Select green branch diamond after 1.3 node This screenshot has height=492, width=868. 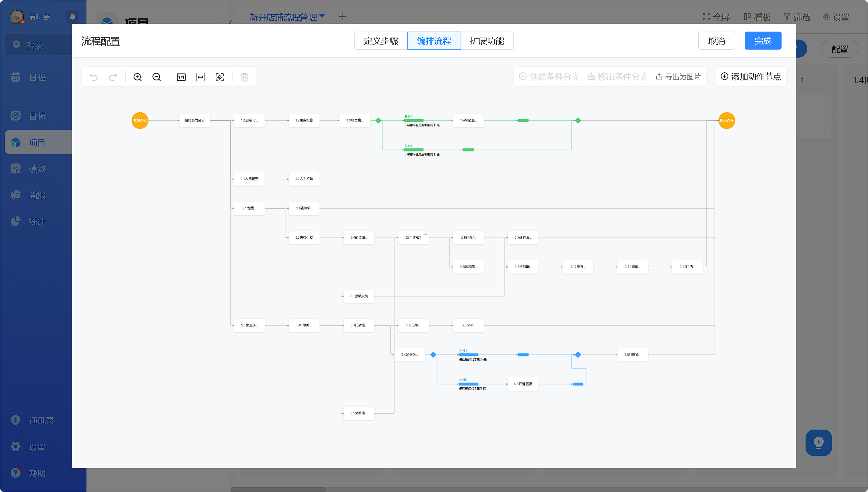coord(379,120)
